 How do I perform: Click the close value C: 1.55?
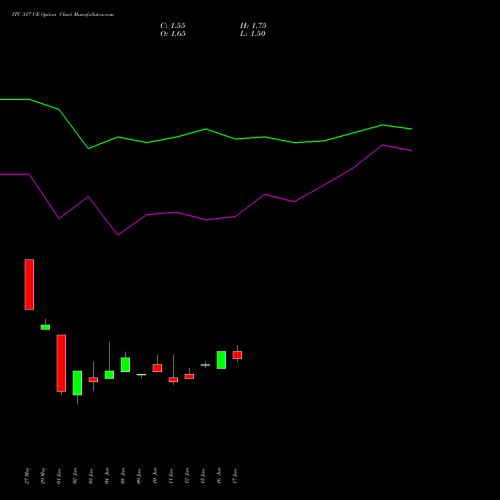173,26
